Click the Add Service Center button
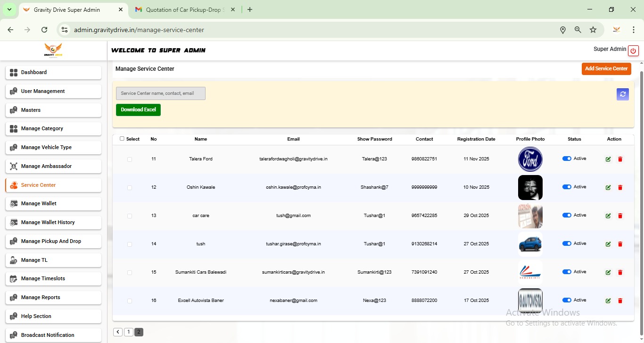 (x=606, y=69)
